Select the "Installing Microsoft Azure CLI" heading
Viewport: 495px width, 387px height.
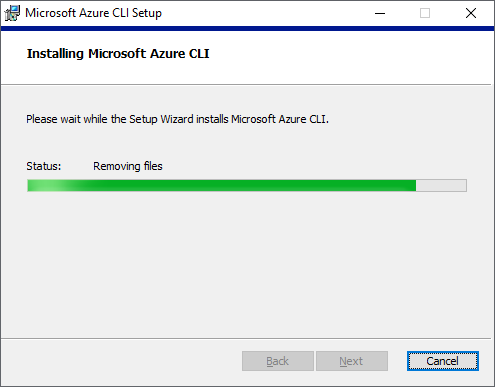(118, 54)
